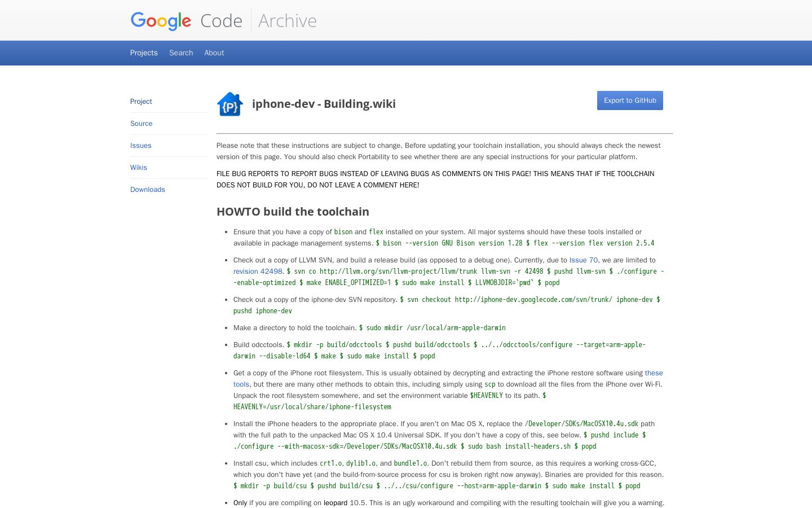The image size is (812, 508).
Task: Select Issues in the sidebar
Action: (x=141, y=146)
